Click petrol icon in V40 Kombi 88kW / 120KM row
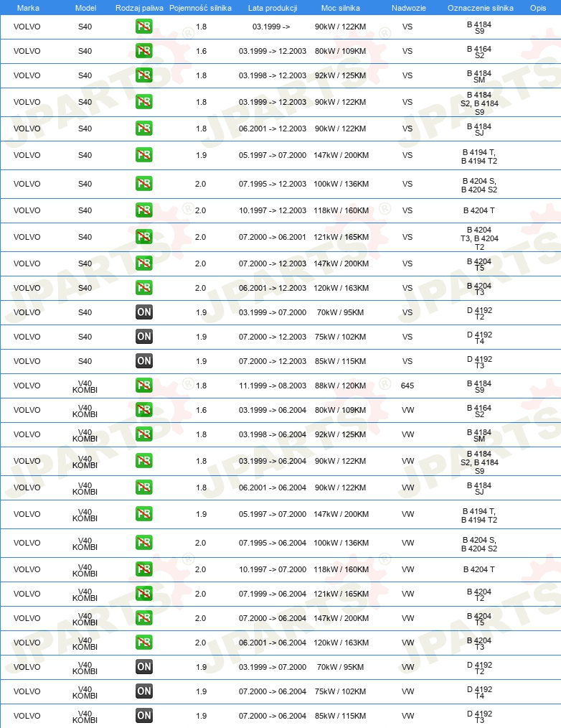561x728 pixels. (144, 386)
